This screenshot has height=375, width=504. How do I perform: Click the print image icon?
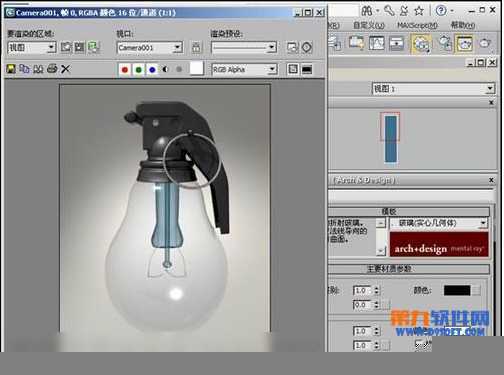(x=52, y=69)
